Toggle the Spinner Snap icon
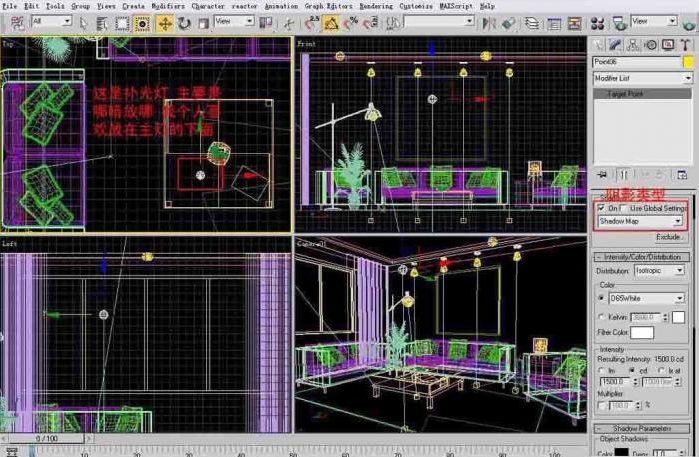Screen dimensions: 699x457 [x=370, y=23]
